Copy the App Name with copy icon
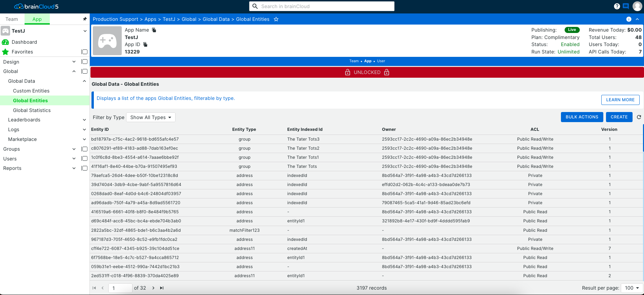Screen dimensions: 644x295 tap(154, 30)
